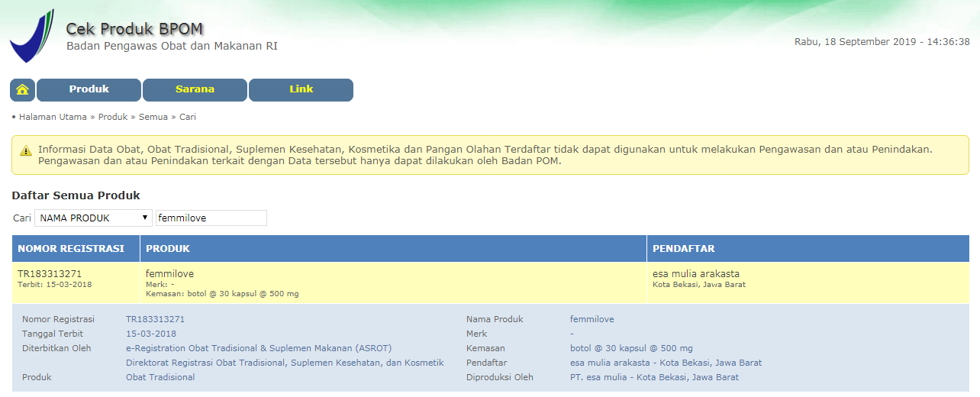Click the Halaman Utama breadcrumb link
The width and height of the screenshot is (980, 397).
53,117
